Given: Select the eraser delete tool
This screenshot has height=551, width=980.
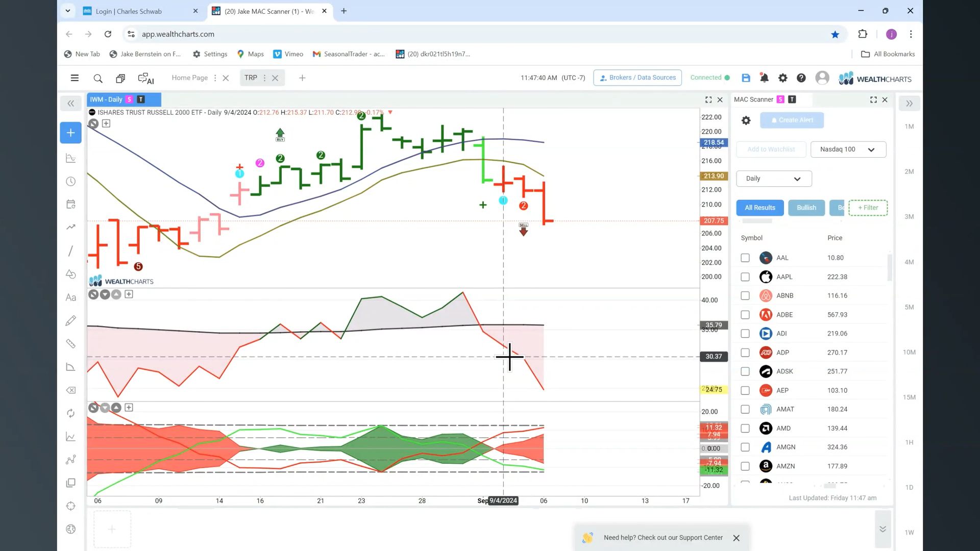Looking at the screenshot, I should 71,390.
